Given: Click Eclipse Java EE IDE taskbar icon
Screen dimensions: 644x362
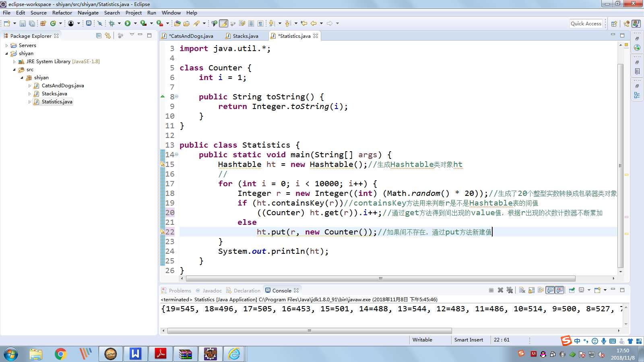Looking at the screenshot, I should tap(211, 354).
